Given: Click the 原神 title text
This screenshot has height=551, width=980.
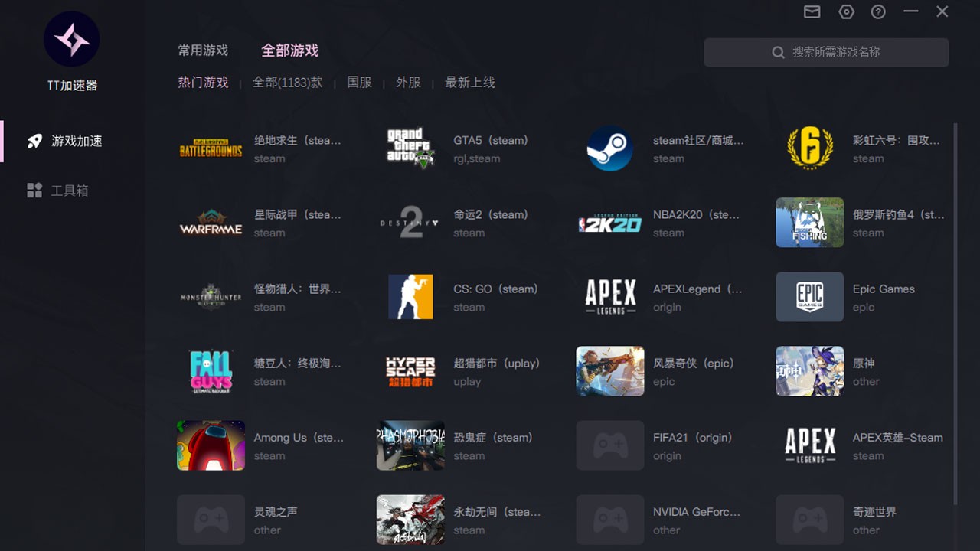Looking at the screenshot, I should 864,364.
